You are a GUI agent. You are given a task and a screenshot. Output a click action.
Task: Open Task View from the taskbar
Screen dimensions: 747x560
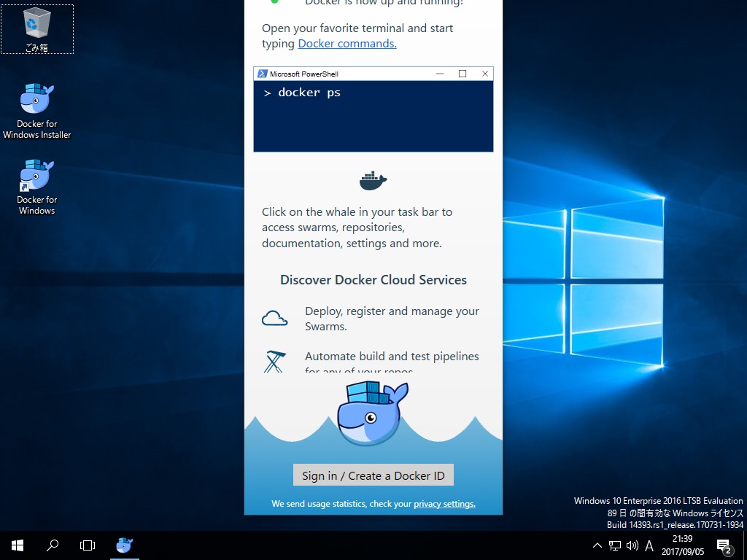88,545
